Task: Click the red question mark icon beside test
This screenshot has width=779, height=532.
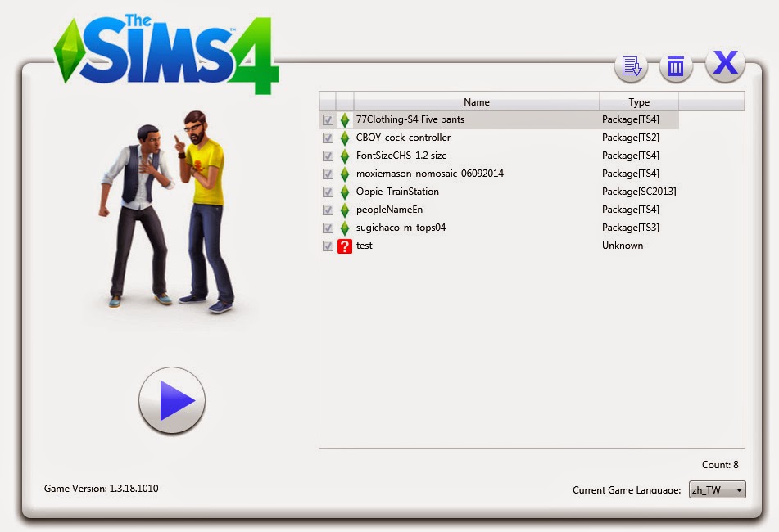Action: tap(344, 246)
